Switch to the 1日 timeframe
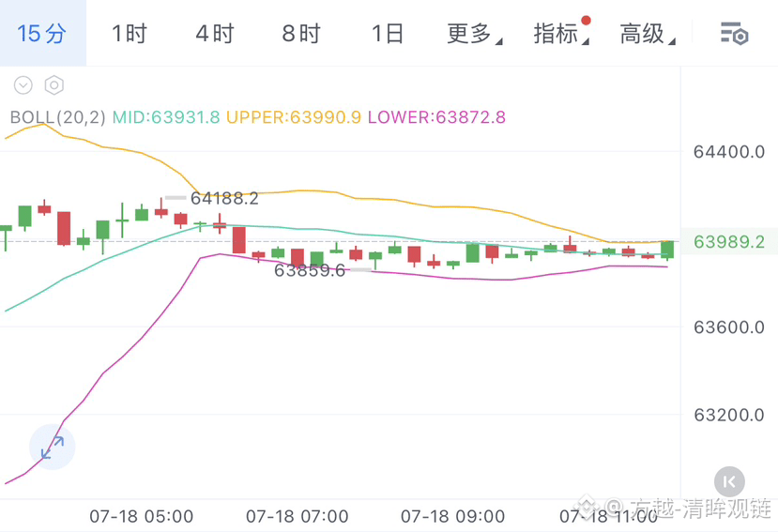The height and width of the screenshot is (532, 778). (388, 34)
